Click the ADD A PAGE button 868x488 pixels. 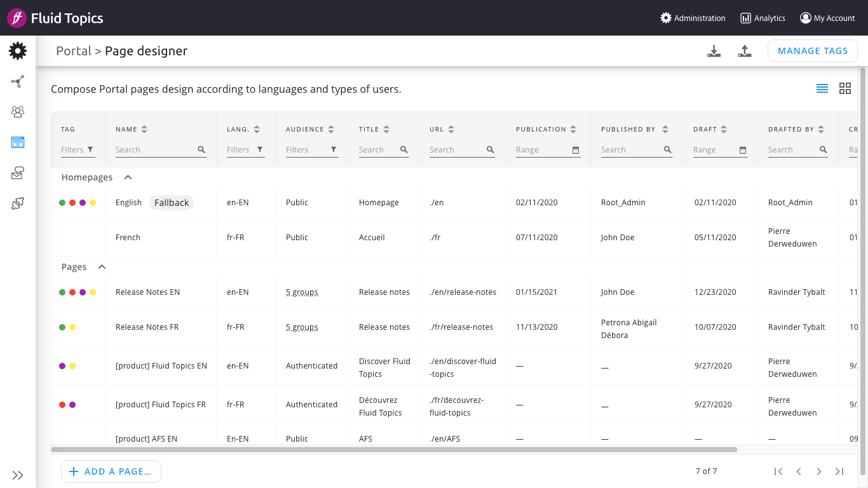point(111,471)
